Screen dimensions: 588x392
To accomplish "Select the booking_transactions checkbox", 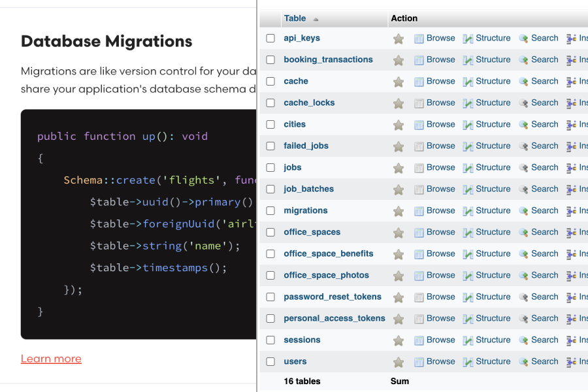I will point(270,59).
